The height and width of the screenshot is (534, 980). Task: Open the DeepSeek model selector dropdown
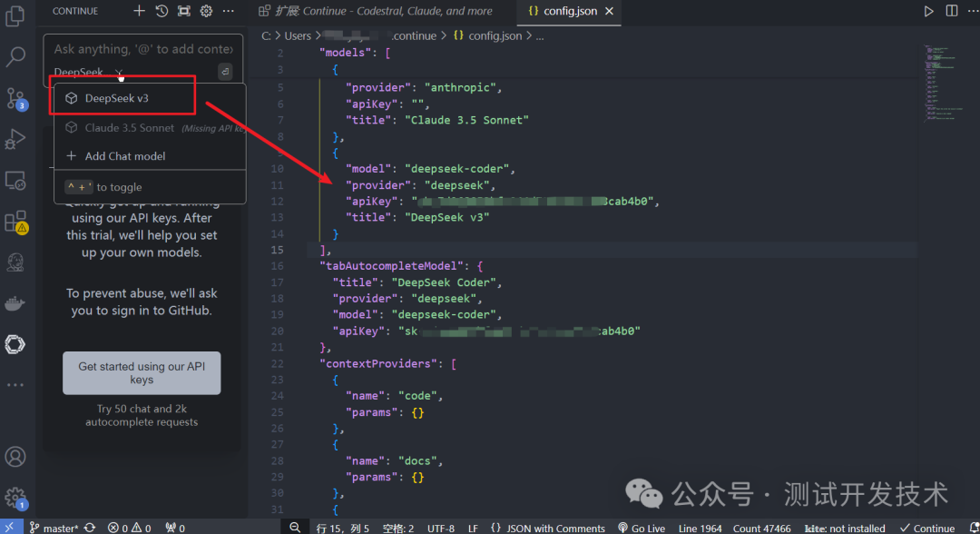click(x=88, y=72)
